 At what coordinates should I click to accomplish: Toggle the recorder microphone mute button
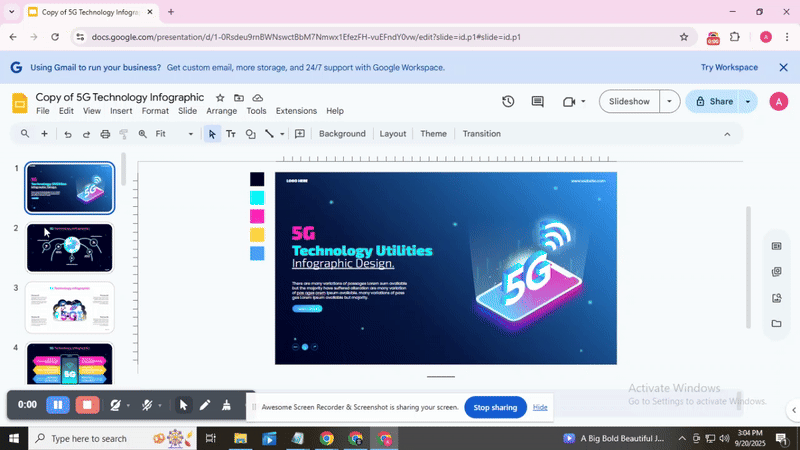point(147,405)
